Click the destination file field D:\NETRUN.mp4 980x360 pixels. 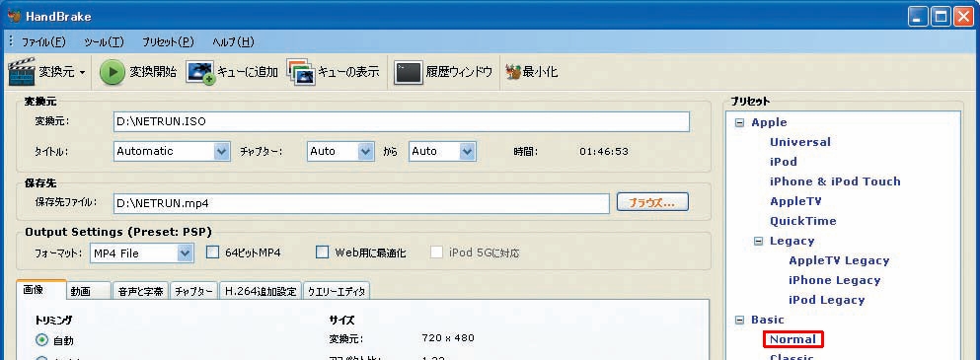361,203
